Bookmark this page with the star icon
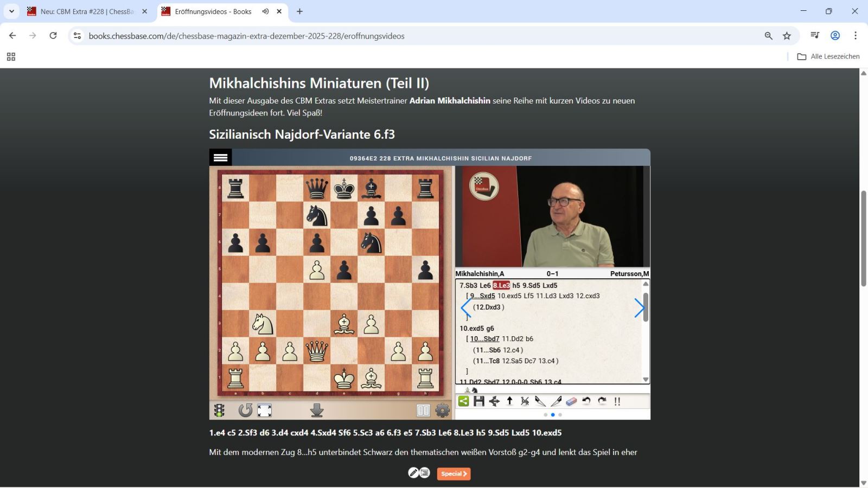This screenshot has height=488, width=868. pyautogui.click(x=787, y=36)
